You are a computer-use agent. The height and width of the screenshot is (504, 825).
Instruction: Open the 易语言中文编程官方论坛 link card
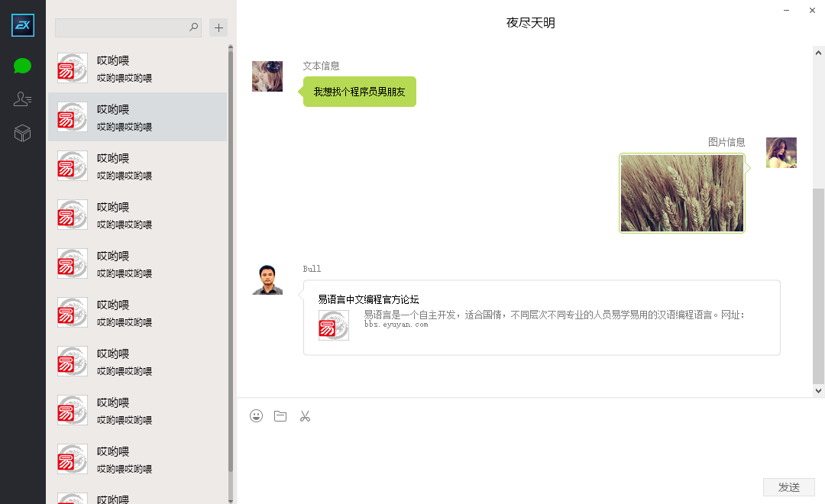[542, 318]
